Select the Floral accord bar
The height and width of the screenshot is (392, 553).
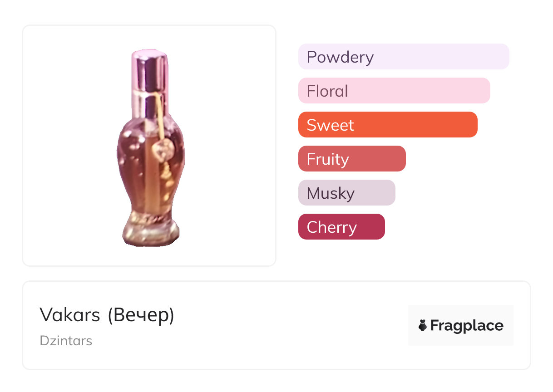394,91
